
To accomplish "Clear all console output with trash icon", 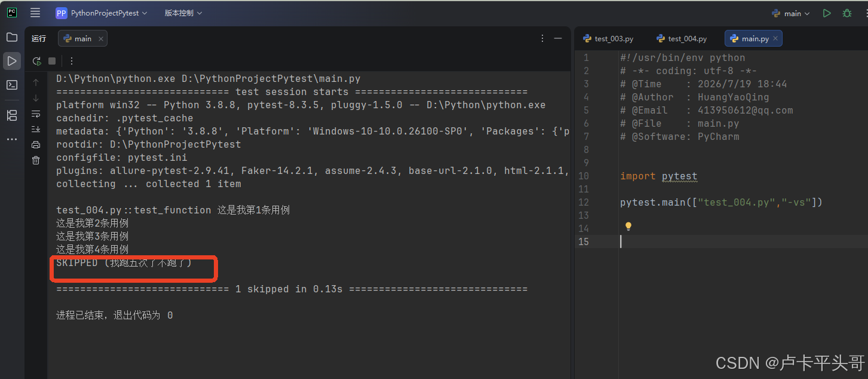I will [x=36, y=160].
